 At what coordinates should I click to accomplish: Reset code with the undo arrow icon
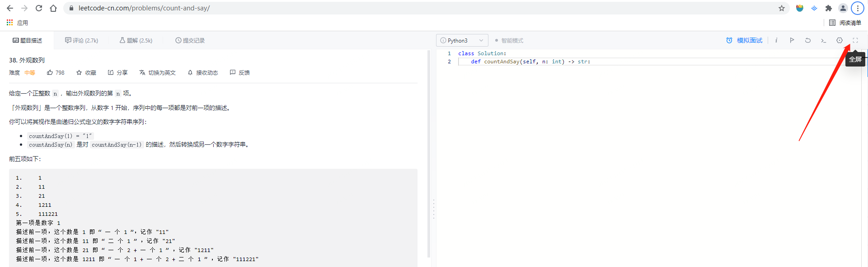(808, 40)
